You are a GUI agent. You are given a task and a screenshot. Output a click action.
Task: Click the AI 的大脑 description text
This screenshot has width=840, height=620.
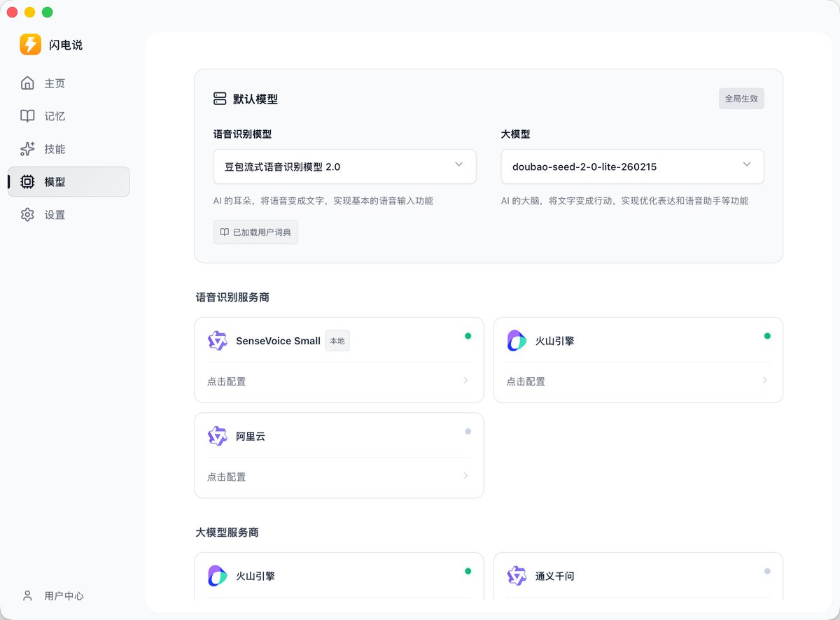pos(624,201)
